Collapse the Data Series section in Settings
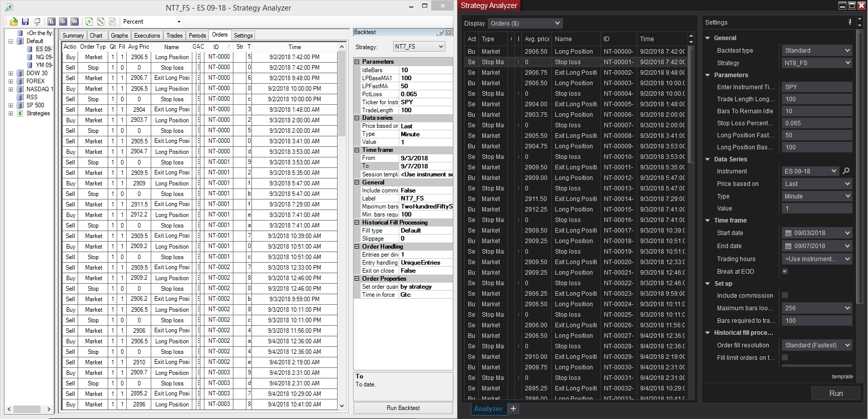Viewport: 868px width, 419px height. coord(708,159)
